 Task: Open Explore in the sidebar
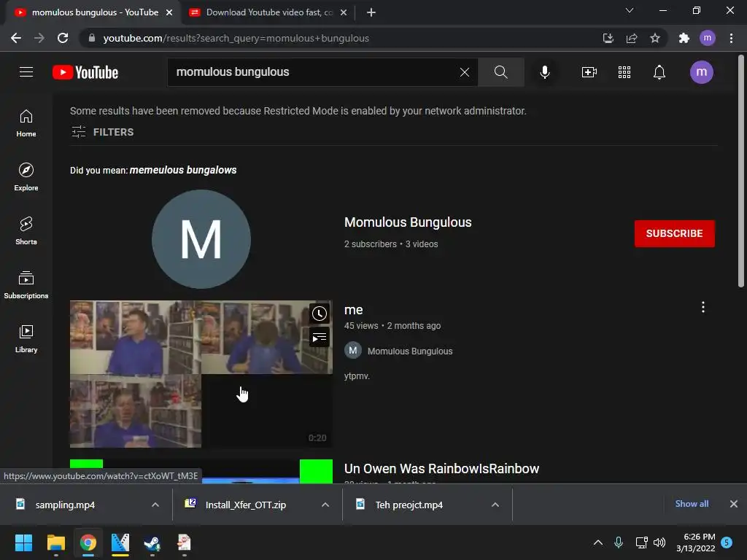[26, 176]
